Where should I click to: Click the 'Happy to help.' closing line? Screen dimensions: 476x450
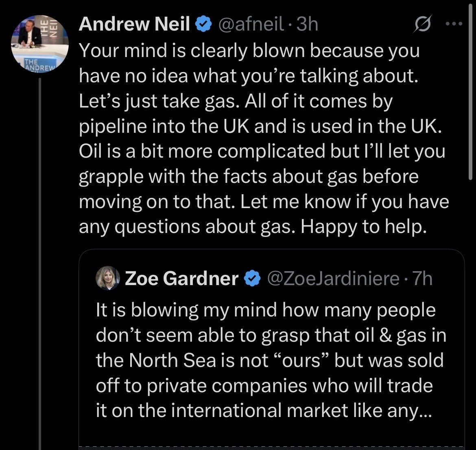point(364,227)
